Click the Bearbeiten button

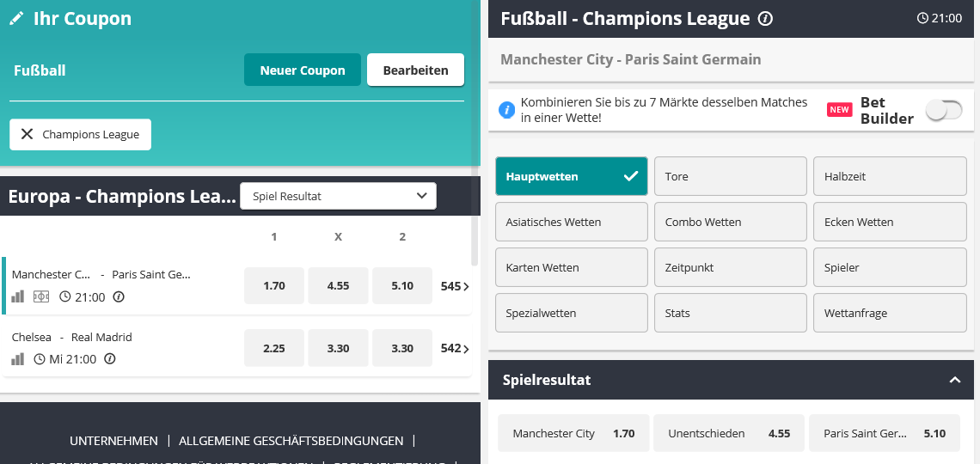[415, 70]
